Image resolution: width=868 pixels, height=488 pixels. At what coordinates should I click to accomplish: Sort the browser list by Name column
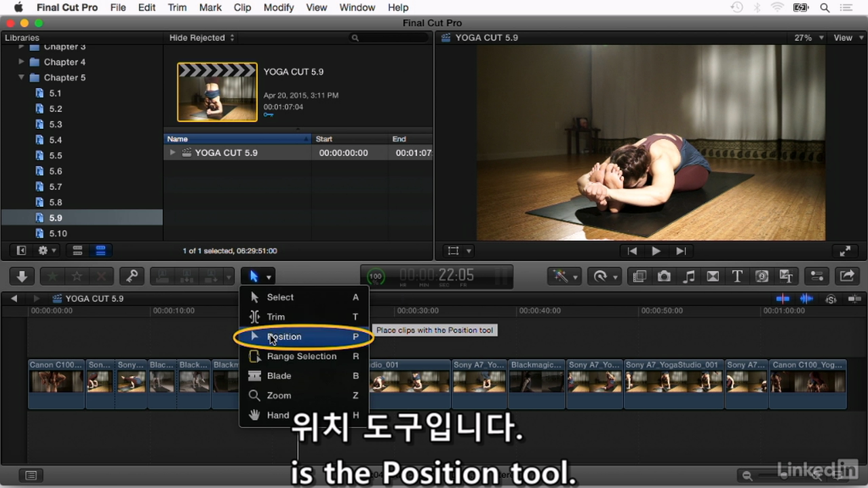coord(237,139)
